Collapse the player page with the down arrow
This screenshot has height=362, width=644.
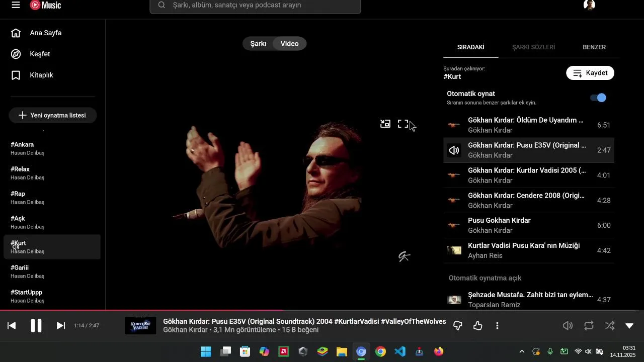tap(629, 326)
